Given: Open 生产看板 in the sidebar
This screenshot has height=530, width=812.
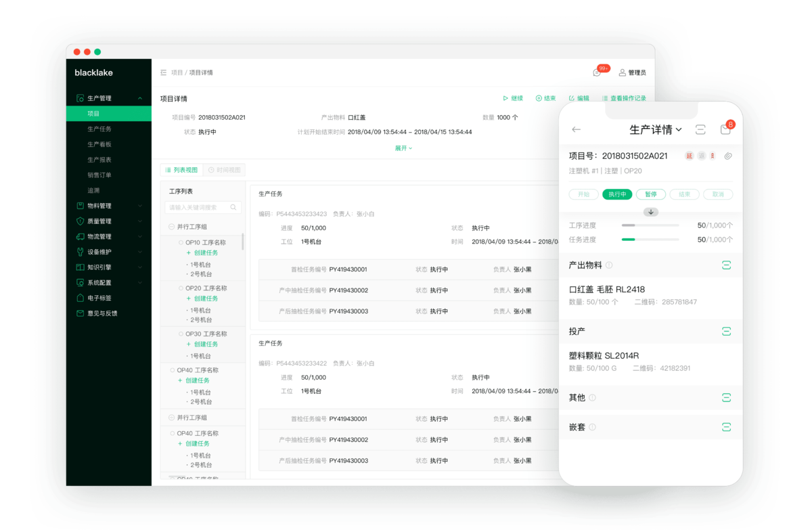Looking at the screenshot, I should point(99,144).
